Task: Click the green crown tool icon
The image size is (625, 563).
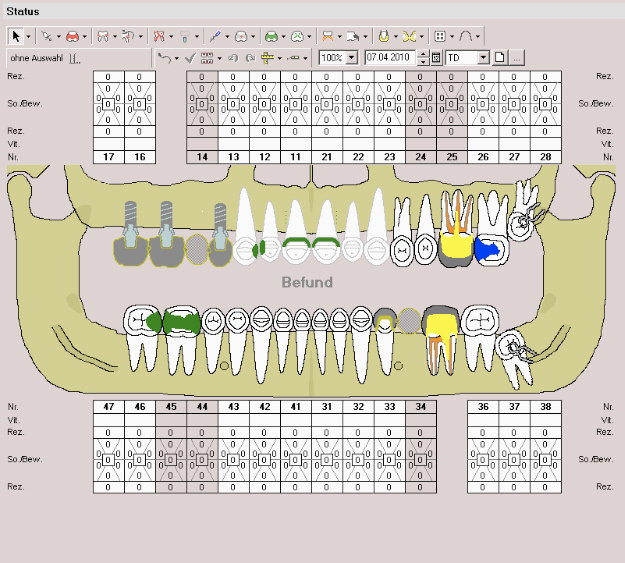Action: pyautogui.click(x=269, y=35)
